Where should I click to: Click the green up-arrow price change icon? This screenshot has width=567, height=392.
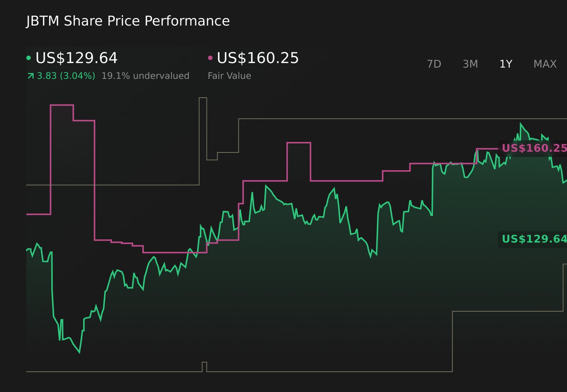(30, 76)
